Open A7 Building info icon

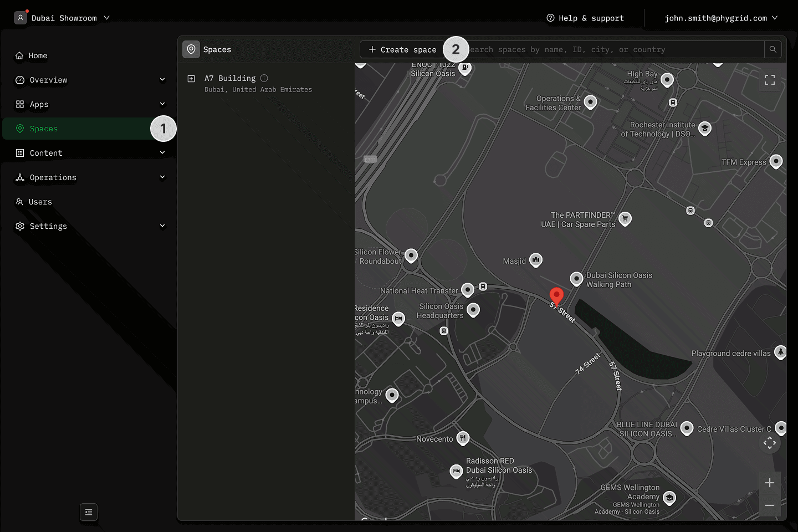264,78
